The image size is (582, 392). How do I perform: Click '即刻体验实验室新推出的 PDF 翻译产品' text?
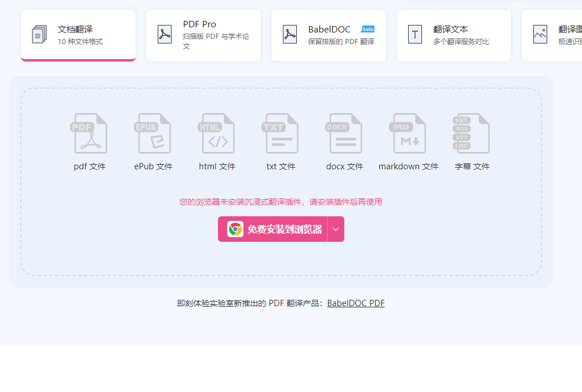249,303
